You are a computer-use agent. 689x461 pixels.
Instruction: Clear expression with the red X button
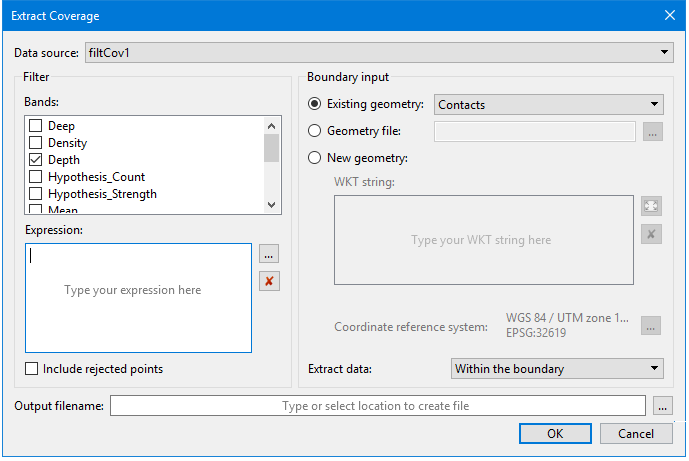tap(268, 281)
